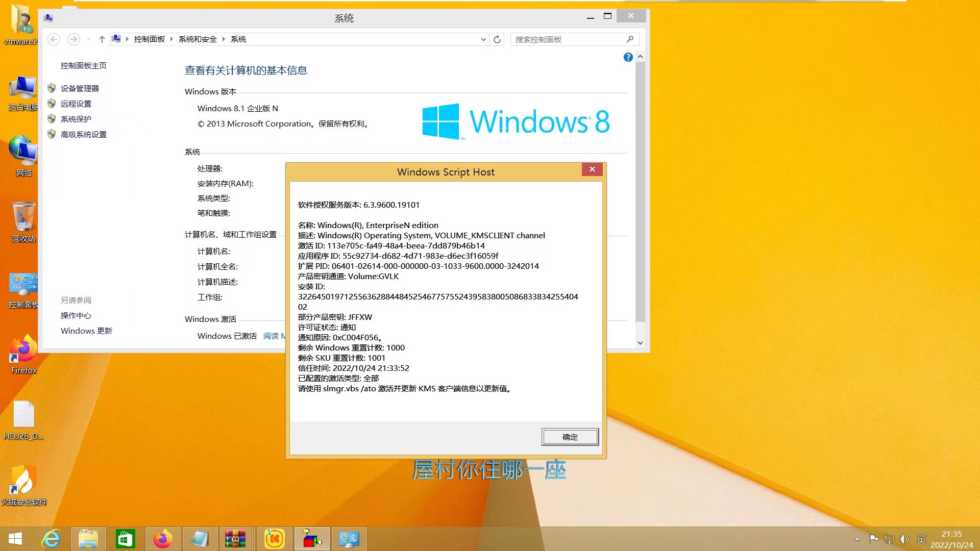Open the Windows Store taskbar icon
Viewport: 980px width, 551px height.
(126, 538)
